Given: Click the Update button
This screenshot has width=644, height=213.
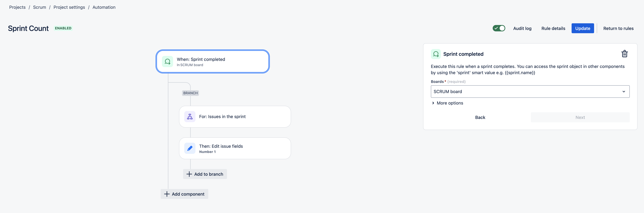Looking at the screenshot, I should tap(582, 29).
